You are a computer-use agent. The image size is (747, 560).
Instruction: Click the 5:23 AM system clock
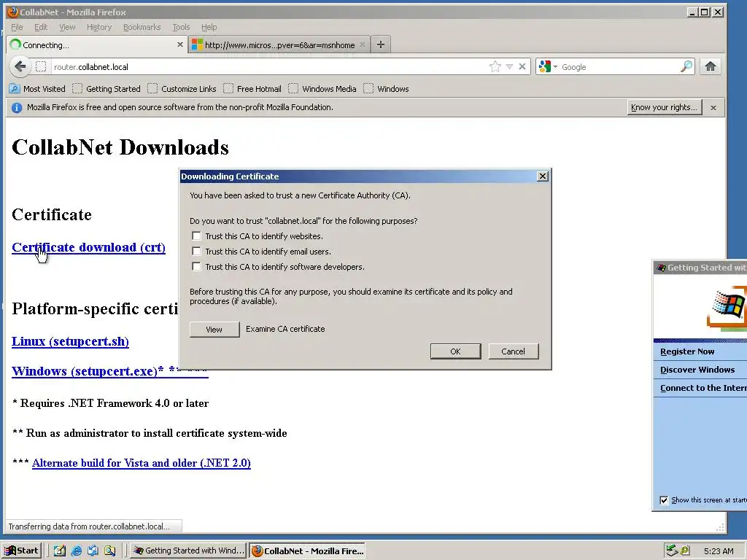[x=719, y=551]
